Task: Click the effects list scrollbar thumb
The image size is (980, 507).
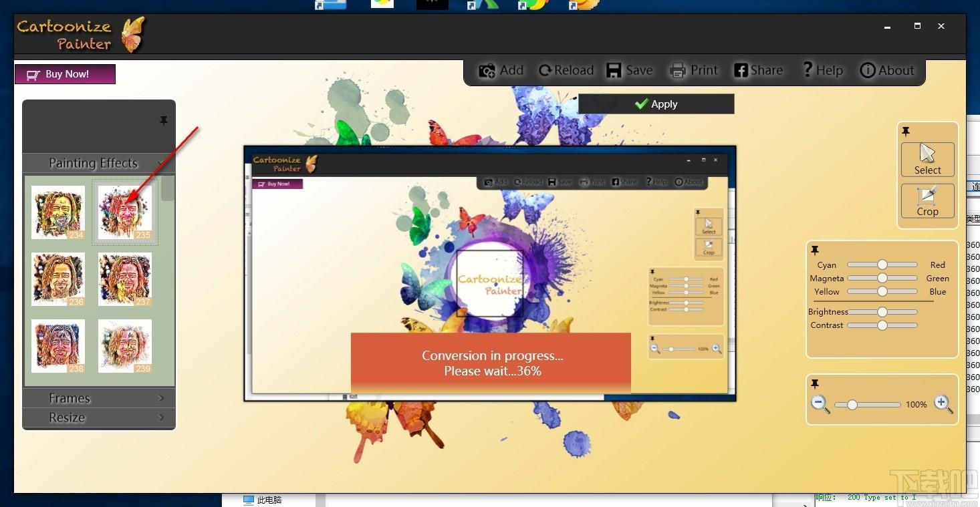Action: tap(168, 188)
